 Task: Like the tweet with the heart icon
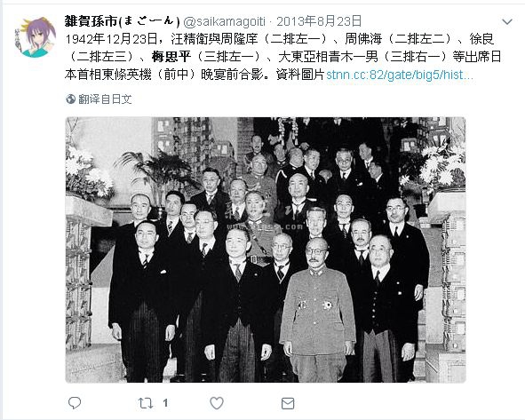[217, 403]
